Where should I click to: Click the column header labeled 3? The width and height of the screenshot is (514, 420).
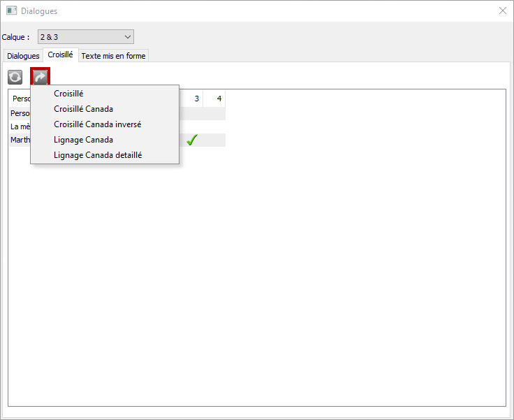(196, 99)
